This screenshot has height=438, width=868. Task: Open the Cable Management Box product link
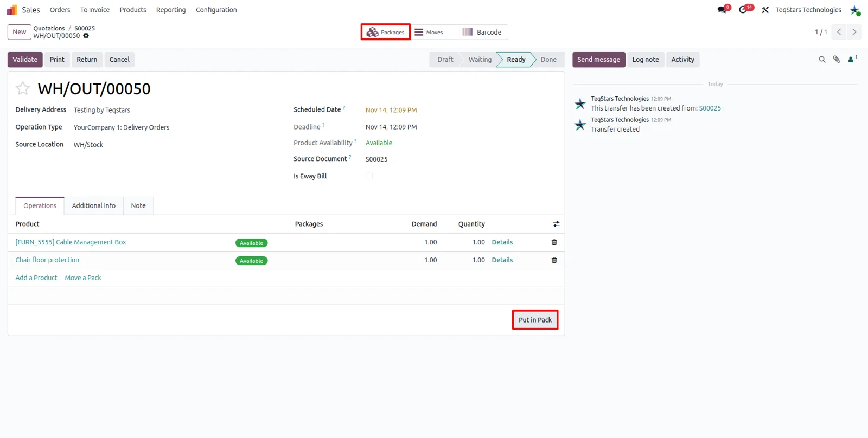click(x=71, y=242)
